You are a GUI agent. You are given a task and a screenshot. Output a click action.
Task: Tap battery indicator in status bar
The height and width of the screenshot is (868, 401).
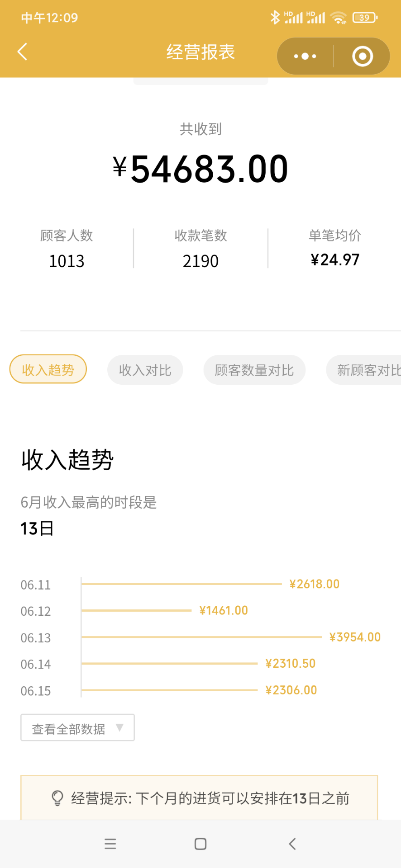click(365, 18)
